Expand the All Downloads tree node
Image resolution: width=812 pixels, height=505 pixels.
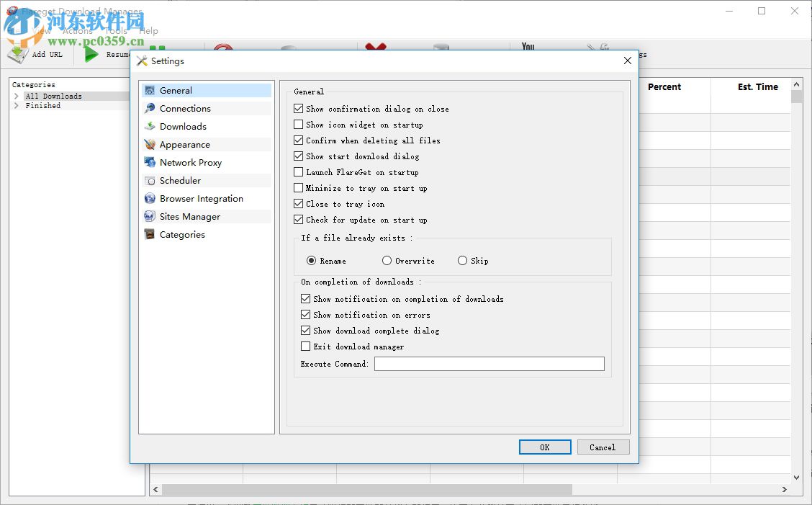pyautogui.click(x=17, y=96)
